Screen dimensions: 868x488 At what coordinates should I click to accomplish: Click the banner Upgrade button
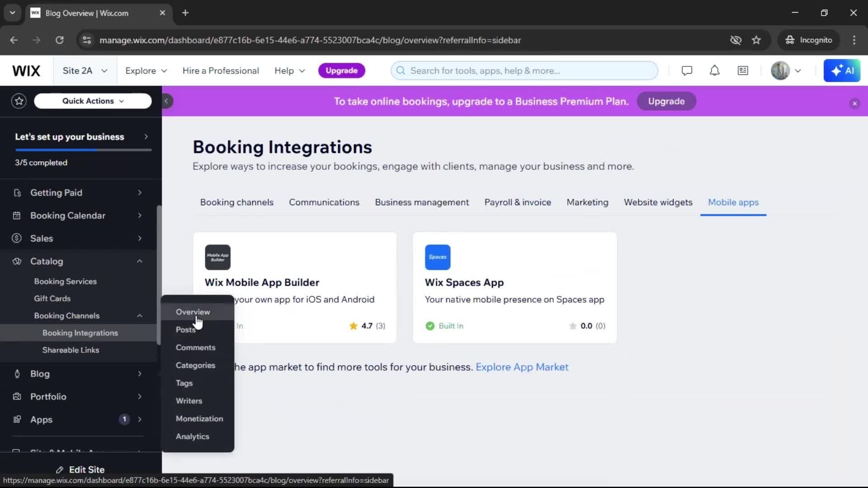click(x=666, y=102)
